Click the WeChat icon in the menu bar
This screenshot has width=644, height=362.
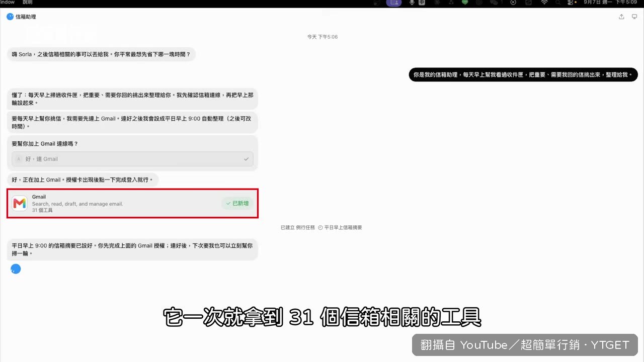pyautogui.click(x=494, y=3)
